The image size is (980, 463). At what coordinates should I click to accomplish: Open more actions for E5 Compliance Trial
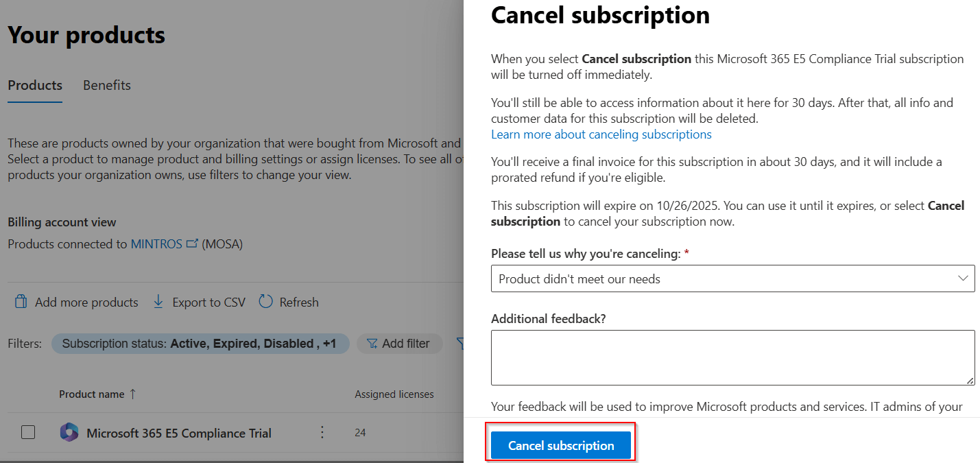tap(322, 433)
